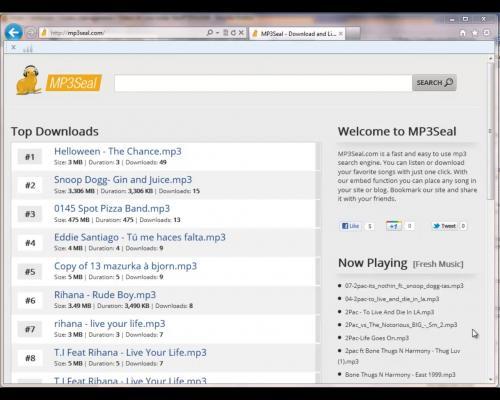The height and width of the screenshot is (400, 500).
Task: Click the #2 rank badge
Action: point(30,185)
